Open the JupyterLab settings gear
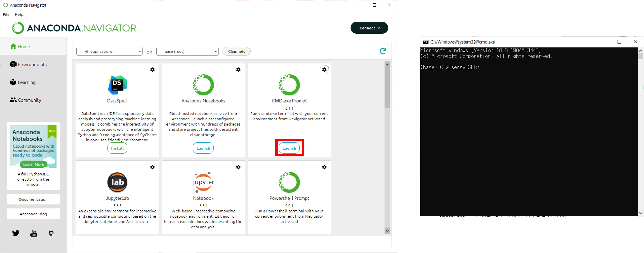The image size is (644, 253). click(152, 167)
